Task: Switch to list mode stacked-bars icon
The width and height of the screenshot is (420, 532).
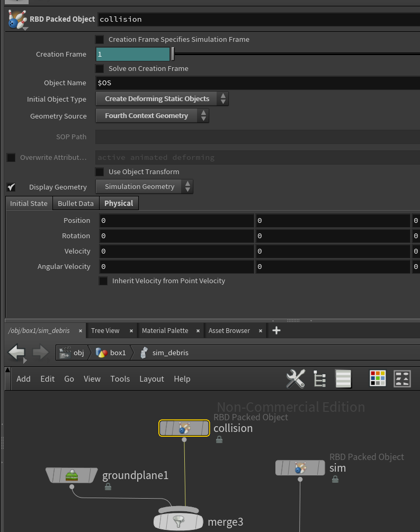Action: click(343, 378)
